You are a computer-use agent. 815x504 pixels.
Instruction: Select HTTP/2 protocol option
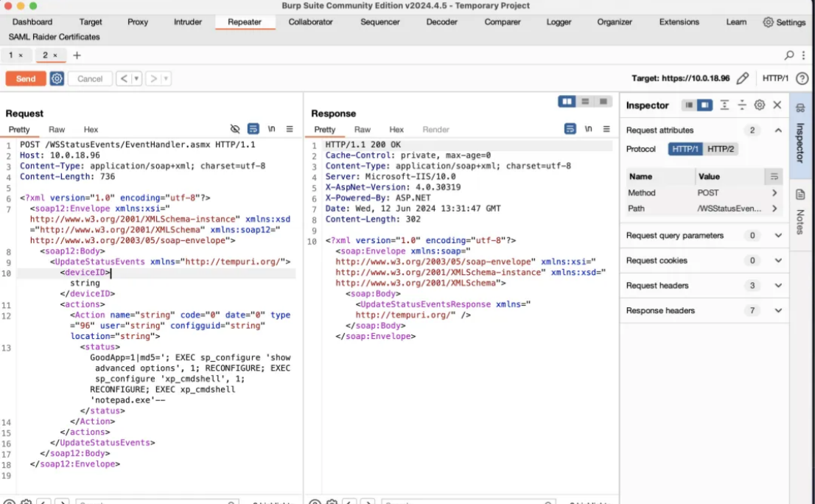pos(721,149)
